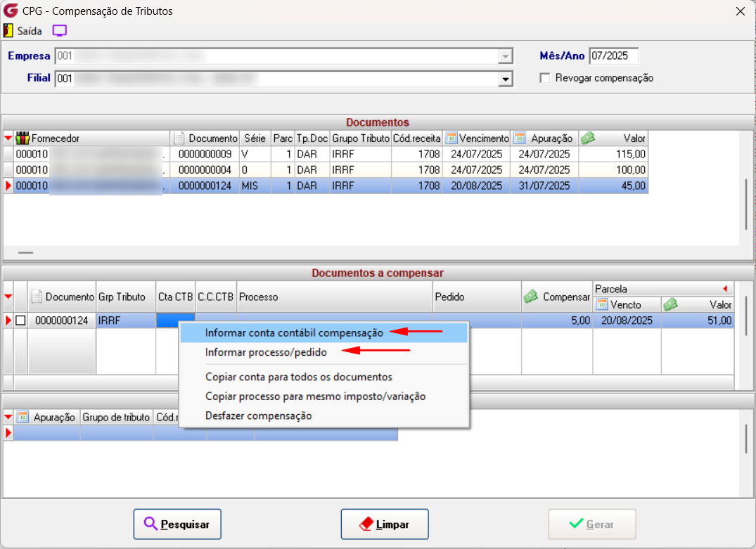This screenshot has width=756, height=549.
Task: Click the CPG application logo icon
Action: tap(10, 11)
